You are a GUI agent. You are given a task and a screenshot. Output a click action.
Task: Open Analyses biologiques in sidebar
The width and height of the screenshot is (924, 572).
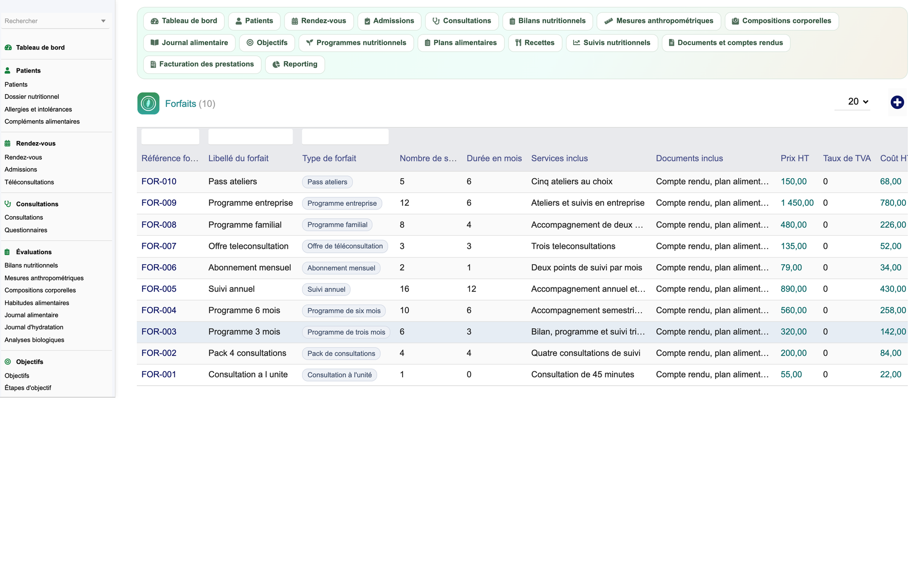34,340
